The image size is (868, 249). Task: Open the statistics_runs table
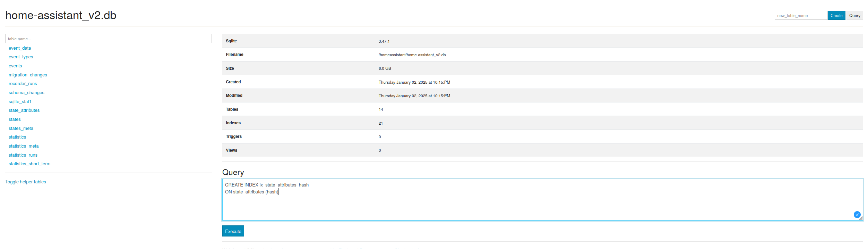23,155
